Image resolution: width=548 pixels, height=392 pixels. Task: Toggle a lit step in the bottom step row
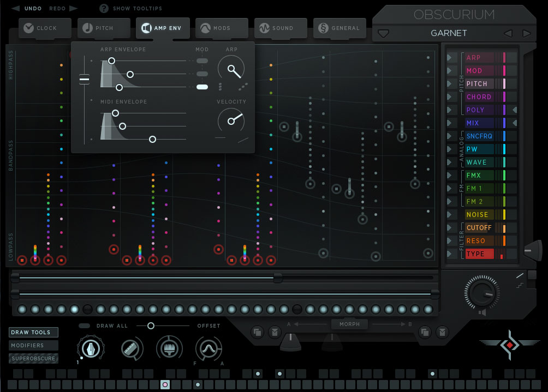pos(165,385)
